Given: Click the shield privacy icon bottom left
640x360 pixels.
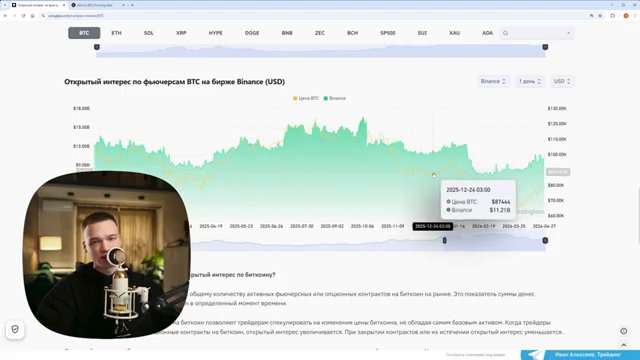Looking at the screenshot, I should click(15, 329).
